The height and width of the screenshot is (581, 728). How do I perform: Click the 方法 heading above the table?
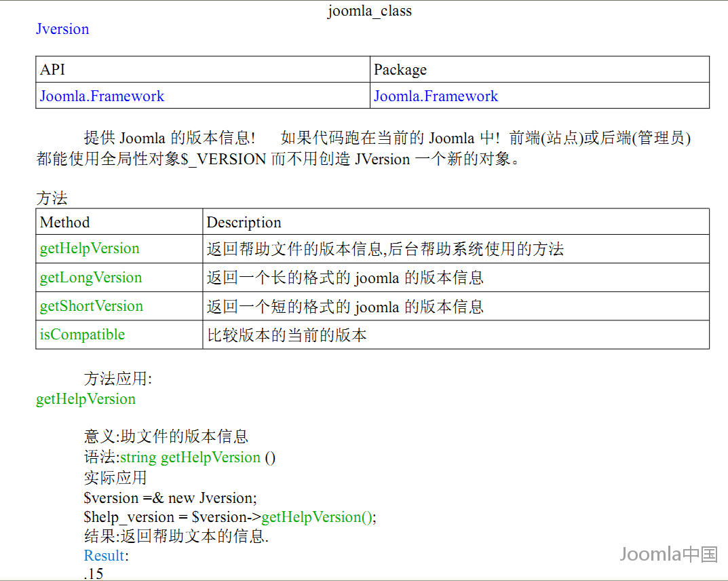click(52, 198)
